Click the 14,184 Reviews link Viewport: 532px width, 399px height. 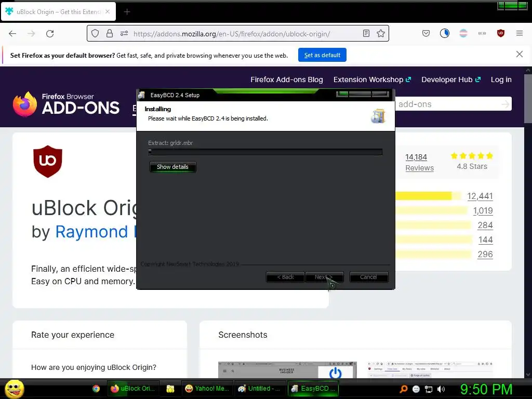[x=419, y=162]
